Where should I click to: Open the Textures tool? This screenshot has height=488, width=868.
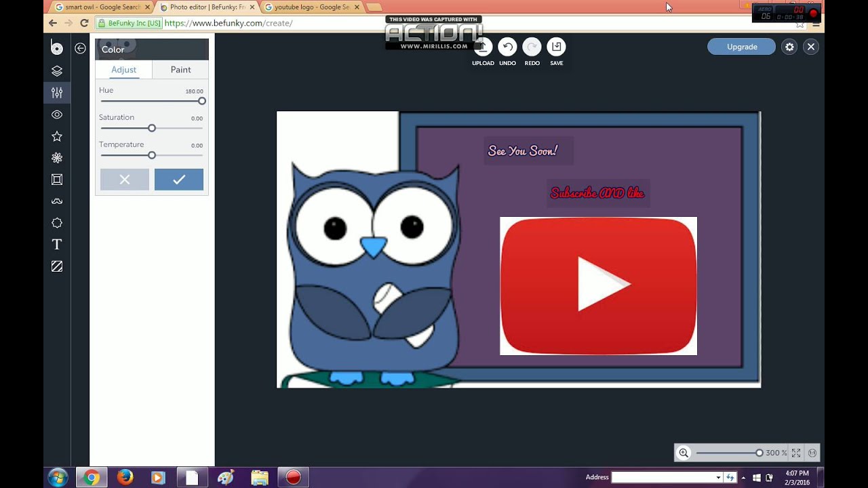pyautogui.click(x=57, y=266)
